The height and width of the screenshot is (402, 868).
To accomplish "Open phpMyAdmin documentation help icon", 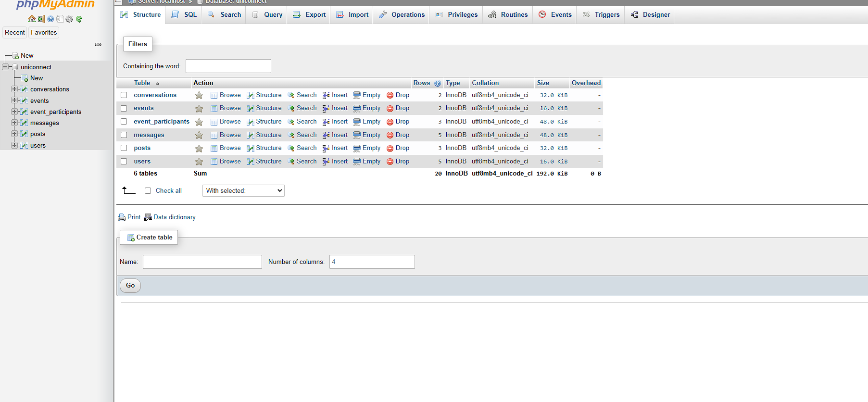I will coord(50,19).
